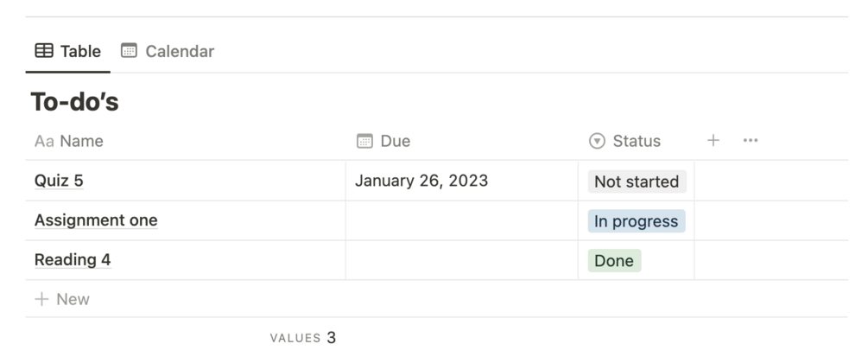The height and width of the screenshot is (363, 868).
Task: Click the Status column circle-arrow icon
Action: [x=597, y=141]
